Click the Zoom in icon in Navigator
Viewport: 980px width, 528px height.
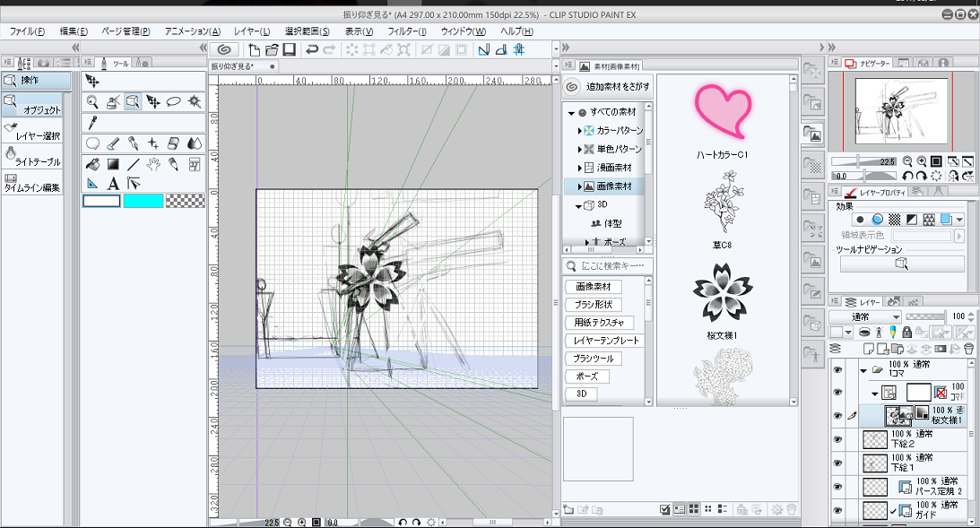click(x=920, y=161)
